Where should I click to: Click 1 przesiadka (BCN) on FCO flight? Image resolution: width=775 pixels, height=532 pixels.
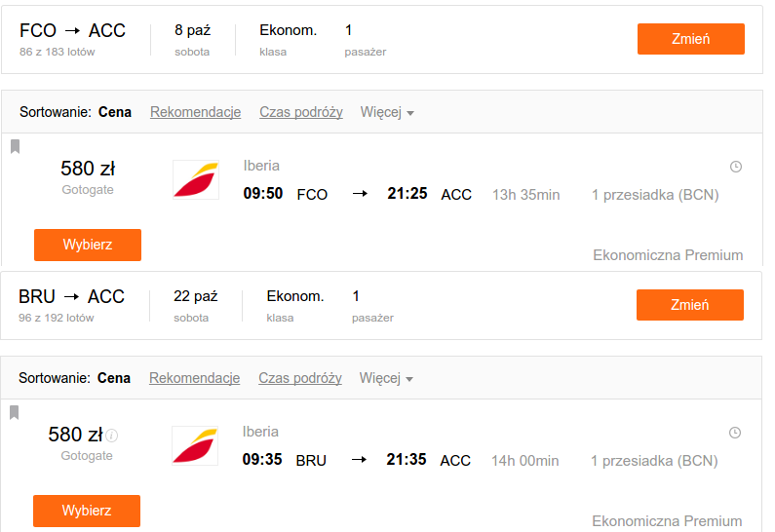(655, 195)
